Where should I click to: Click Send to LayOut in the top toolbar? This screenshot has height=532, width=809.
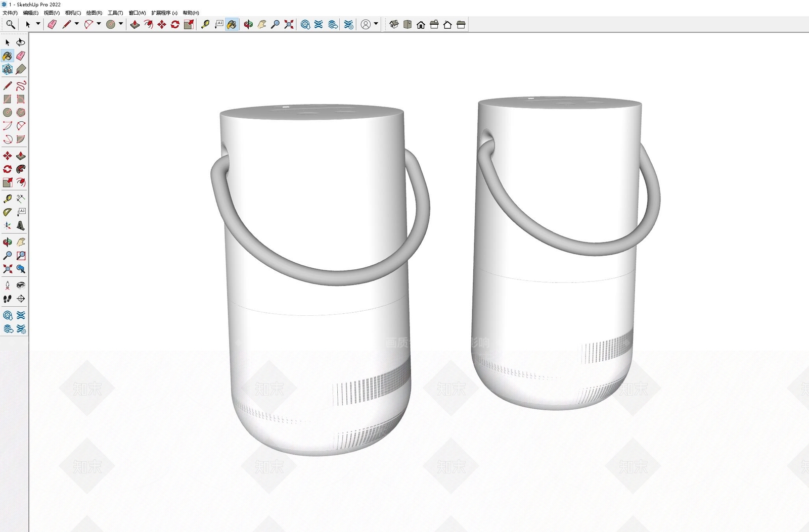click(x=333, y=24)
